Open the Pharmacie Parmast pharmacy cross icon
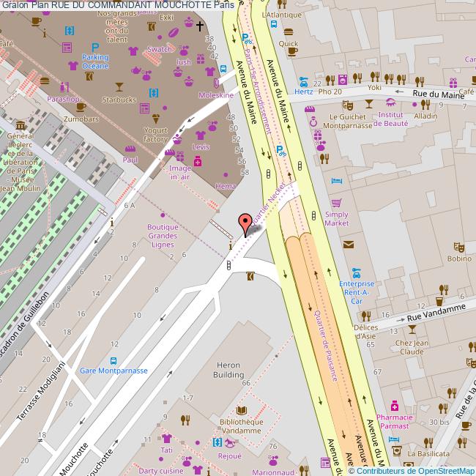Screen dimensions: 476x476 pos(395,406)
